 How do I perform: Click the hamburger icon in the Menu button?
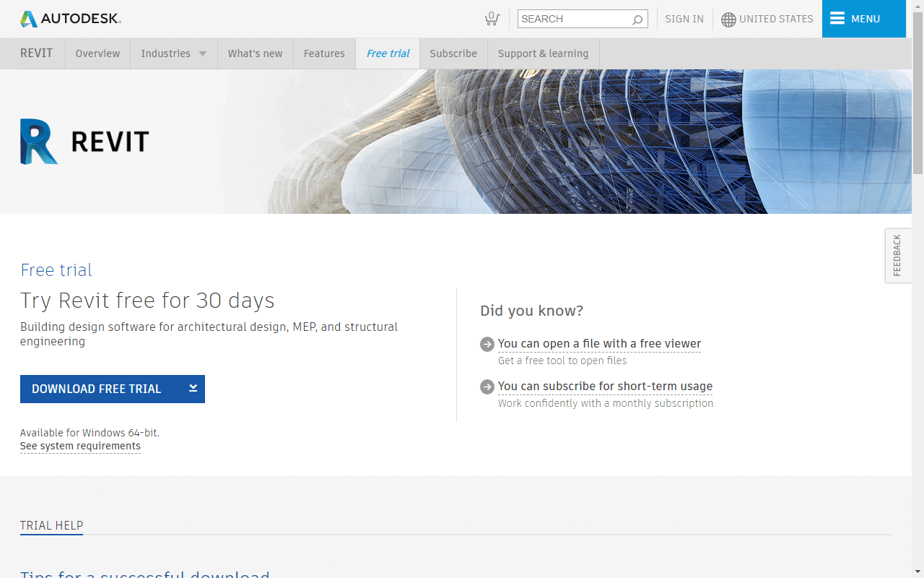point(837,19)
